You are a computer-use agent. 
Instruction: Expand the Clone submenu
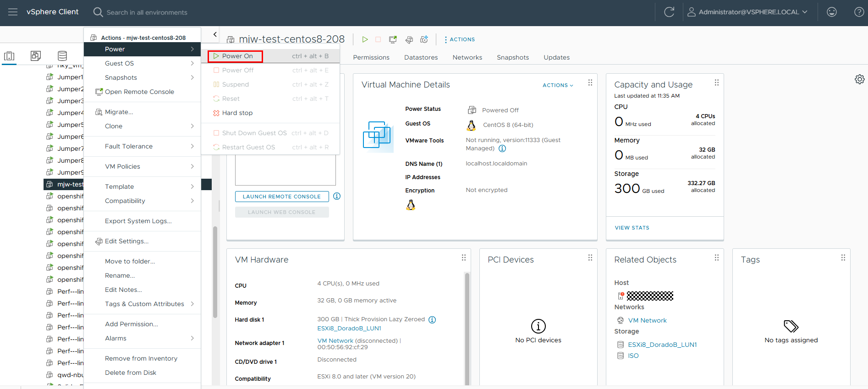[142, 126]
